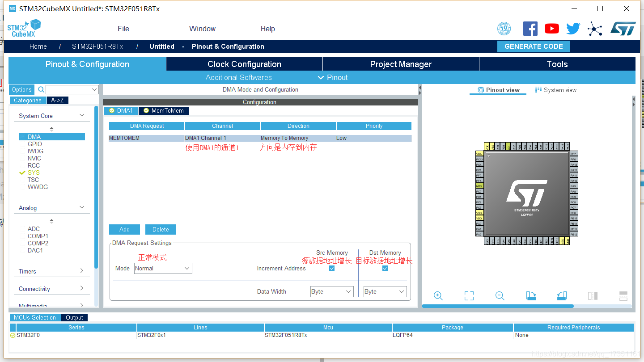Switch to Tools tab
The height and width of the screenshot is (362, 644).
click(557, 64)
